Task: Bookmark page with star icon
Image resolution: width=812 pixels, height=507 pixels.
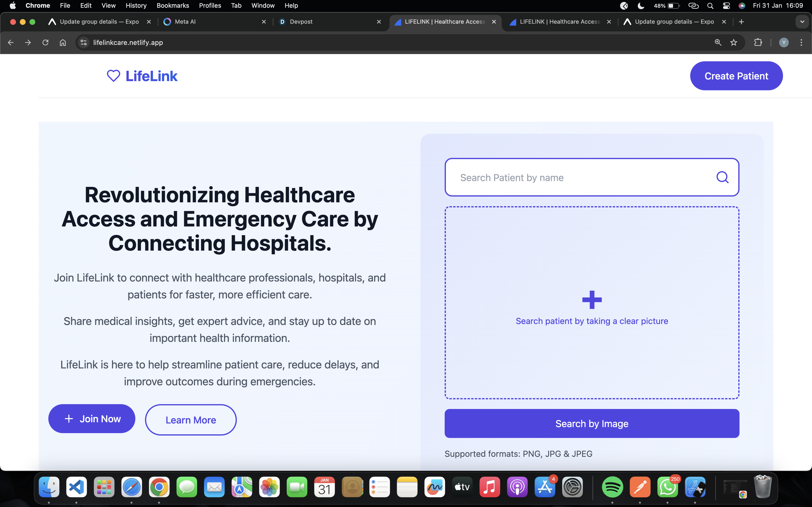Action: (734, 42)
